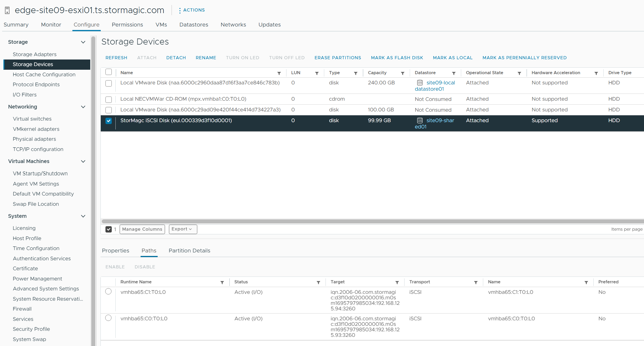This screenshot has width=644, height=346.
Task: Open Security Profile
Action: point(31,329)
